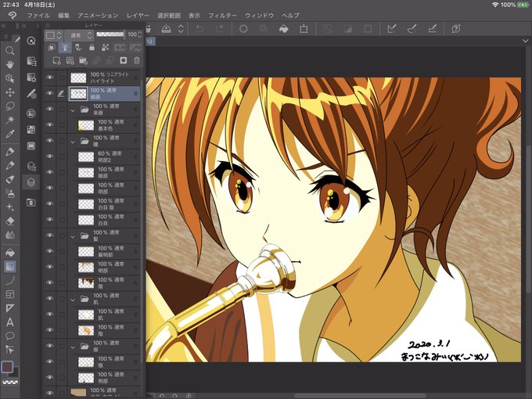
Task: Click the Save to cloud tray icon
Action: 166,29
